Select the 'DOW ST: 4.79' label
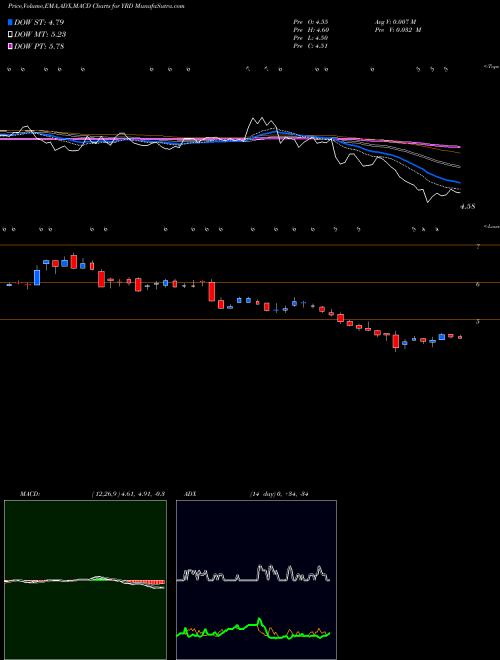Viewport: 500px width, 660px height. pos(39,22)
